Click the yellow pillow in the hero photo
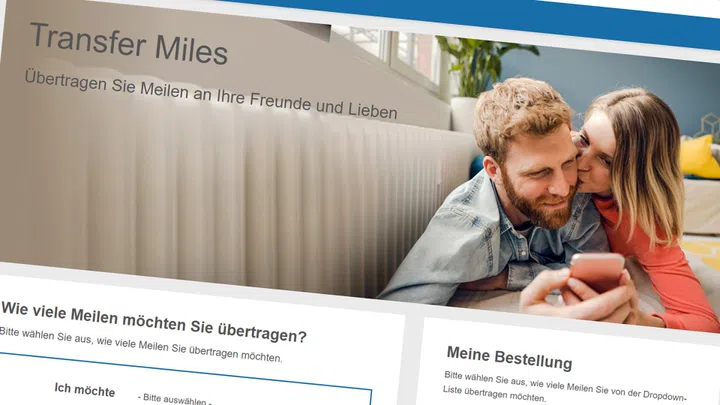 click(699, 158)
